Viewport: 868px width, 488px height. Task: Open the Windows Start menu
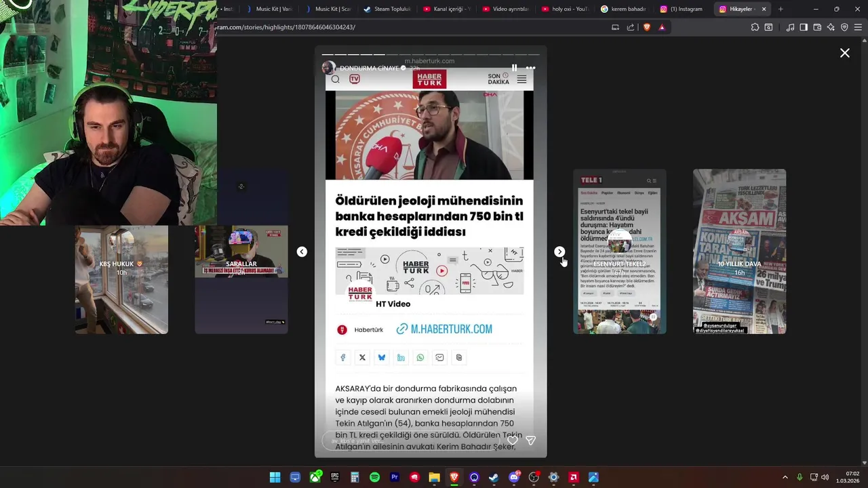[275, 477]
